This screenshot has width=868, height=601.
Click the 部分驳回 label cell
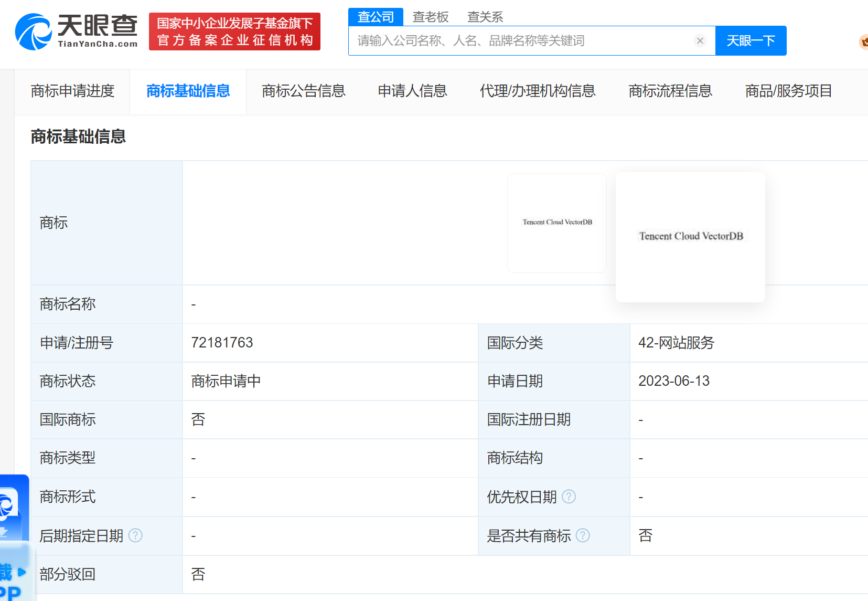tap(107, 574)
